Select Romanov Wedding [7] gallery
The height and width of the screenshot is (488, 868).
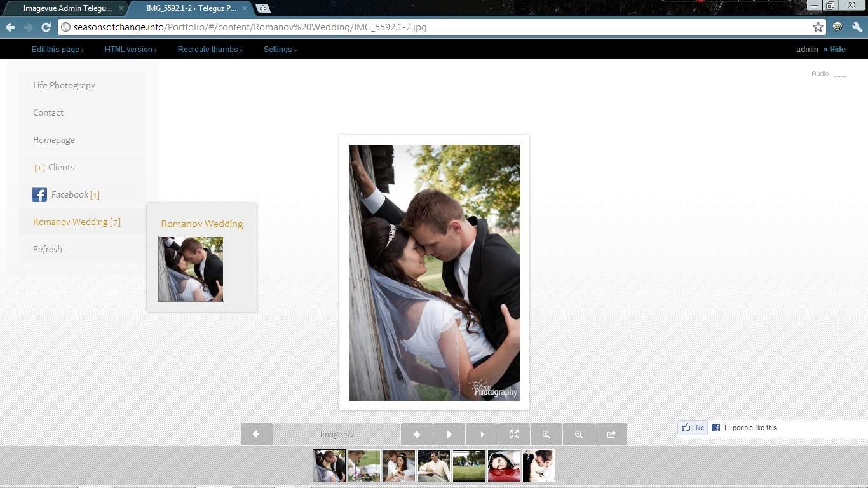[x=83, y=222]
